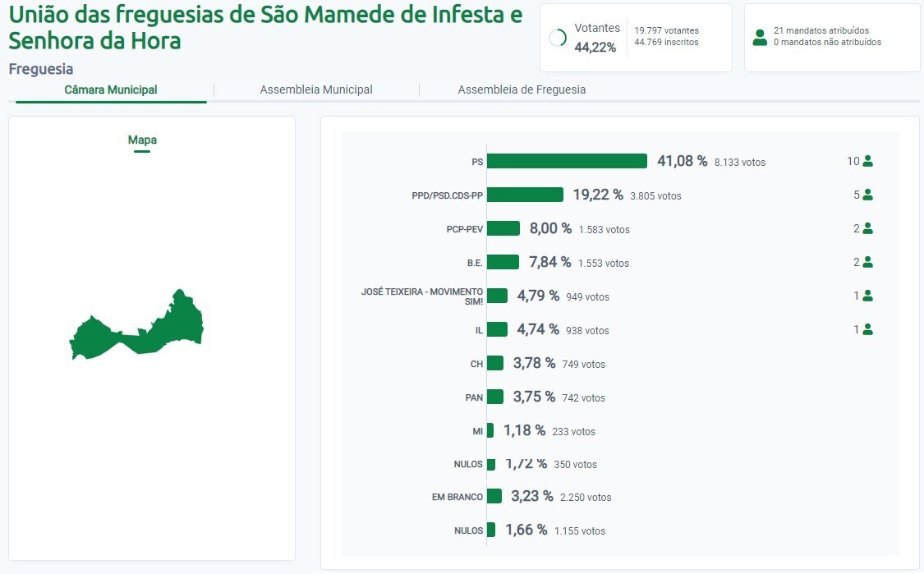Select the Câmara Municipal tab
This screenshot has height=574, width=924.
tap(109, 90)
